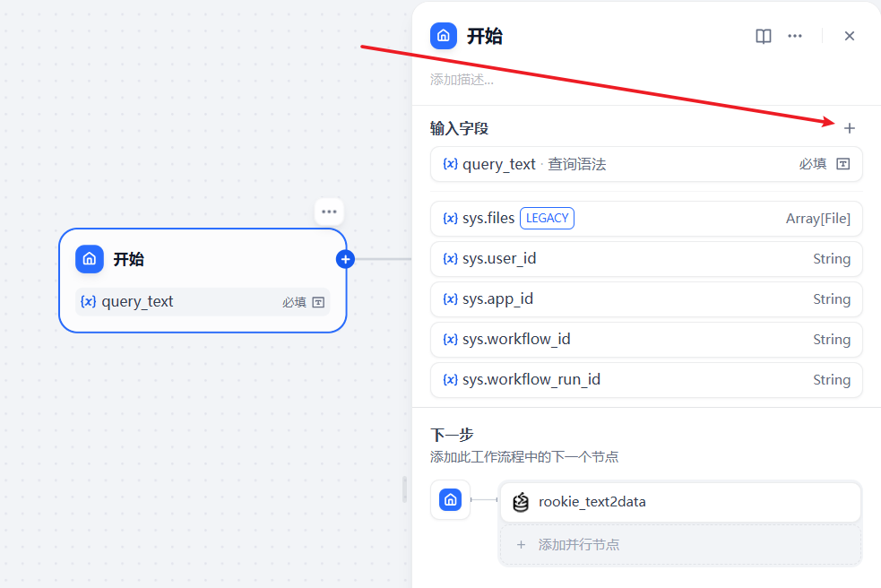Screen dimensions: 881x588
Task: Click the database icon on rookie_text2data node
Action: click(523, 501)
